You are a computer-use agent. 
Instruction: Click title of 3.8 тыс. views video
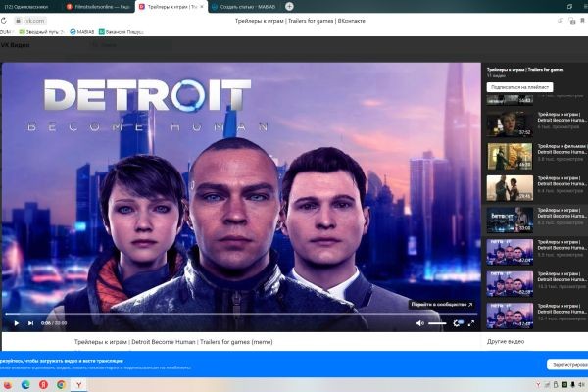pos(562,149)
